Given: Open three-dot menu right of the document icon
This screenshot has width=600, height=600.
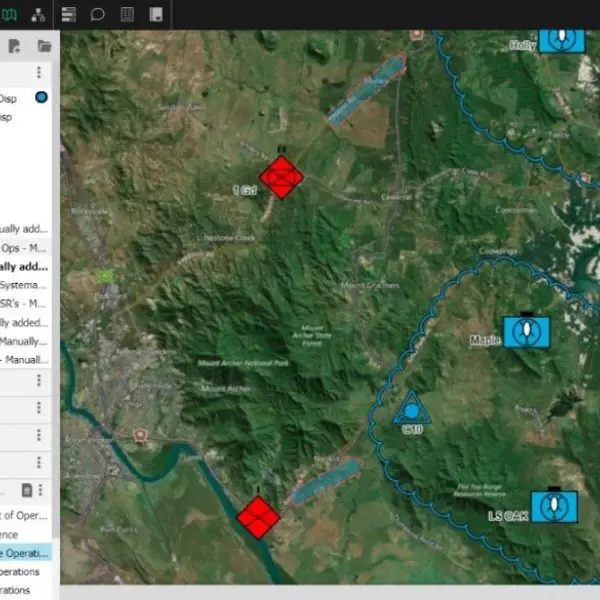Looking at the screenshot, I should tap(46, 490).
